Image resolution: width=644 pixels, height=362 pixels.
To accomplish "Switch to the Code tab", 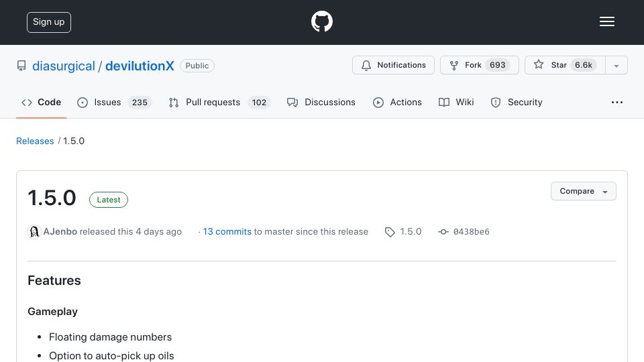I will coord(41,102).
